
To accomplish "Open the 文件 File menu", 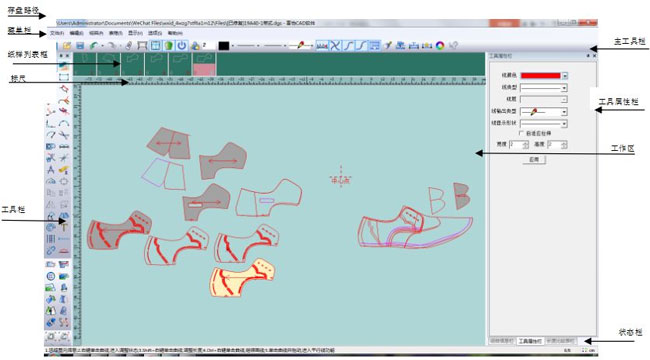I will click(56, 33).
